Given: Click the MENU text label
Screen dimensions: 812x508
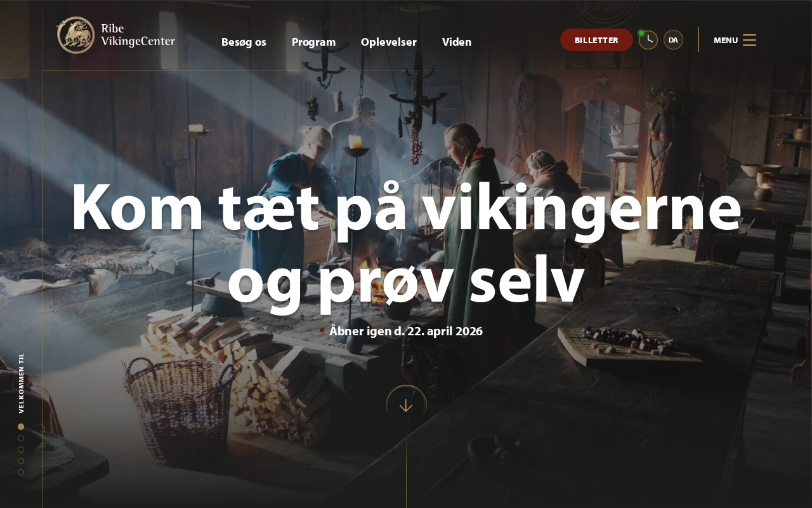Looking at the screenshot, I should coord(726,40).
